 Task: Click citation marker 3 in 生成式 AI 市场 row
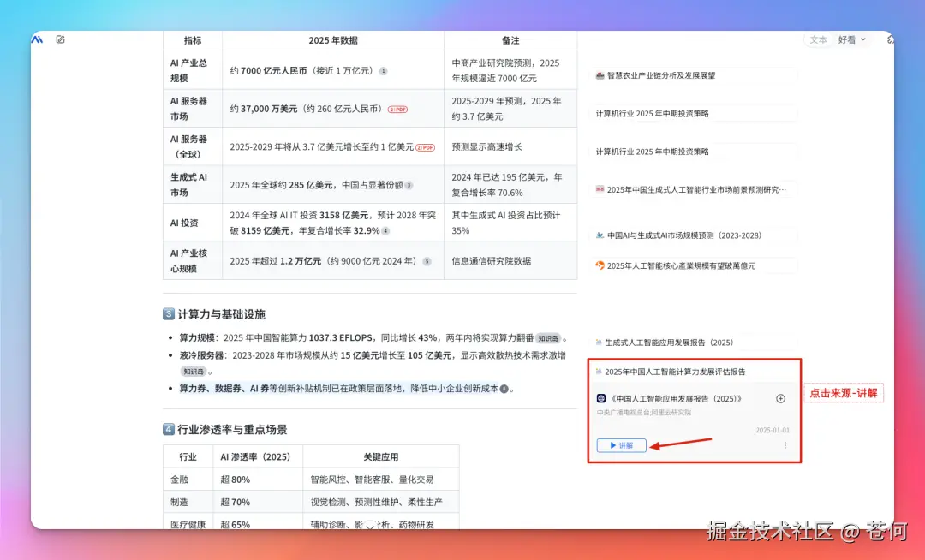409,185
